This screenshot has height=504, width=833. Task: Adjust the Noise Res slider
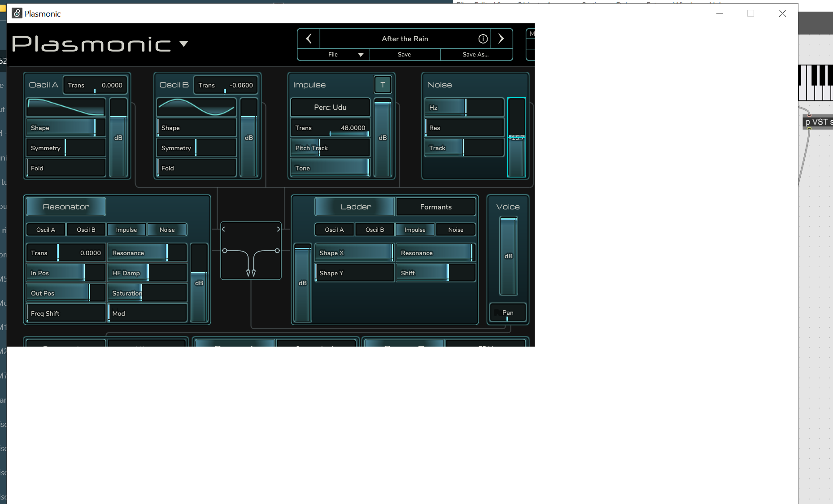click(464, 128)
